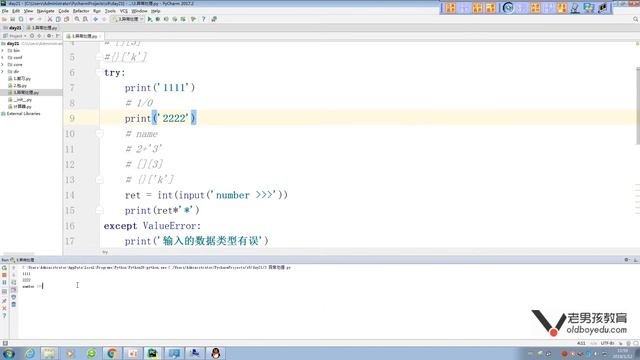
Task: Select the open editor file tab
Action: point(84,36)
